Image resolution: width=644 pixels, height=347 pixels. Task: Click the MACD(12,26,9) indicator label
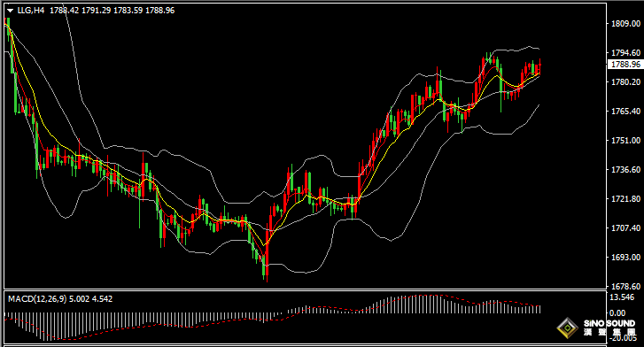point(37,299)
